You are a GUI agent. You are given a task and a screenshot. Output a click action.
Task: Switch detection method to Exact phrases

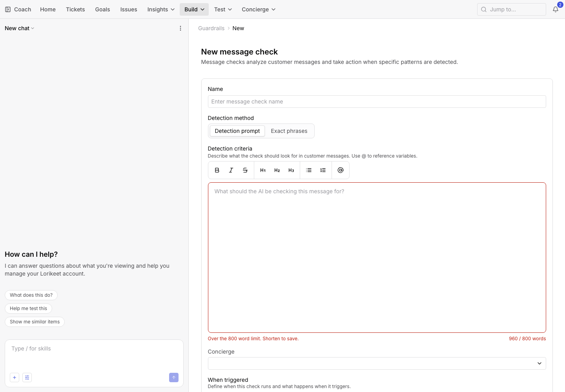click(289, 131)
